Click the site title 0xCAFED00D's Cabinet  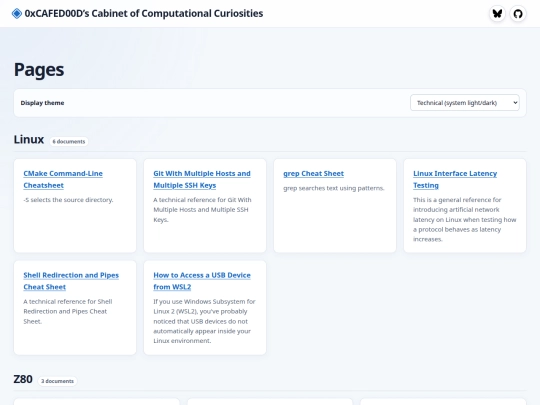tap(144, 13)
